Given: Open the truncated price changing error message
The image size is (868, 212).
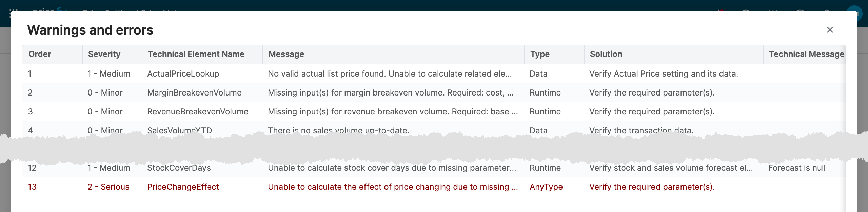Looking at the screenshot, I should point(393,187).
